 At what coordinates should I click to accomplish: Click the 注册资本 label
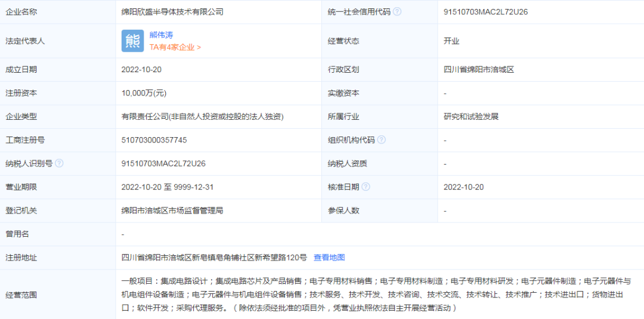tap(21, 93)
